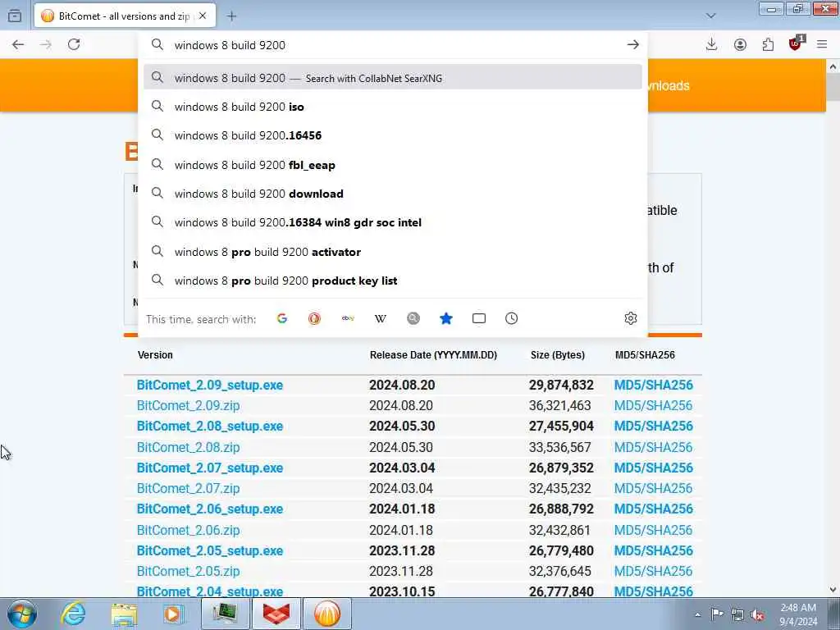Download BitComet_2.09_setup.exe
The height and width of the screenshot is (630, 840).
[x=210, y=386]
